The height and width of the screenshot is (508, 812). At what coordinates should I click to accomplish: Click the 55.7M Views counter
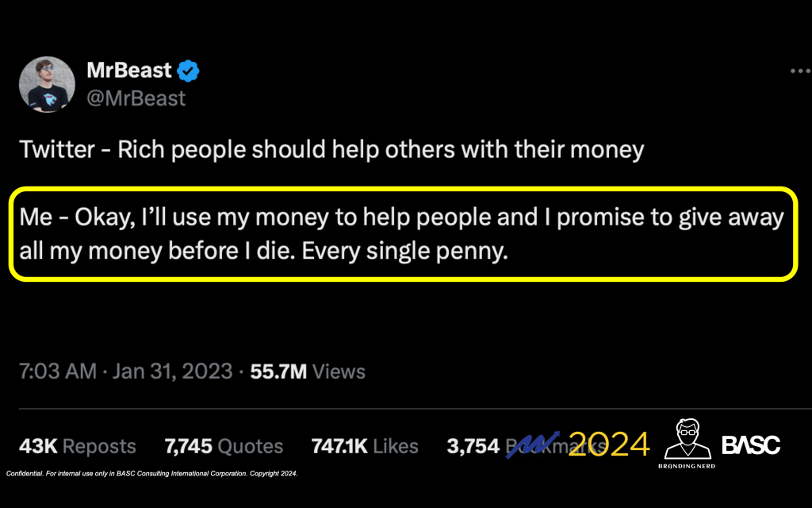point(308,371)
